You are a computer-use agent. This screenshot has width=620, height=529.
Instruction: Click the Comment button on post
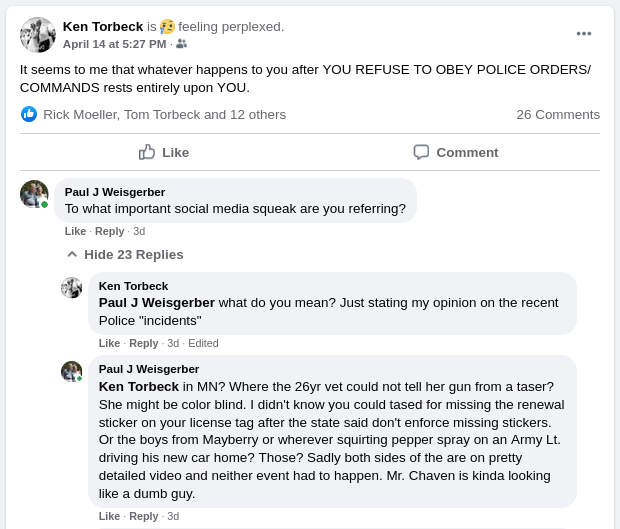coord(456,152)
